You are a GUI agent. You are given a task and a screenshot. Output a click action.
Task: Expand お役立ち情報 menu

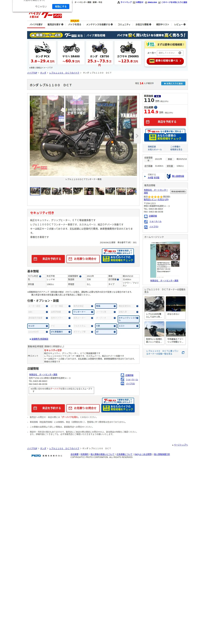143,25
